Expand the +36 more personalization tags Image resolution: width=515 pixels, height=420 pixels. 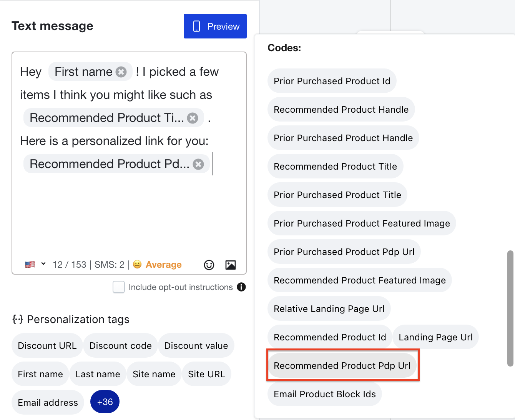click(x=105, y=402)
